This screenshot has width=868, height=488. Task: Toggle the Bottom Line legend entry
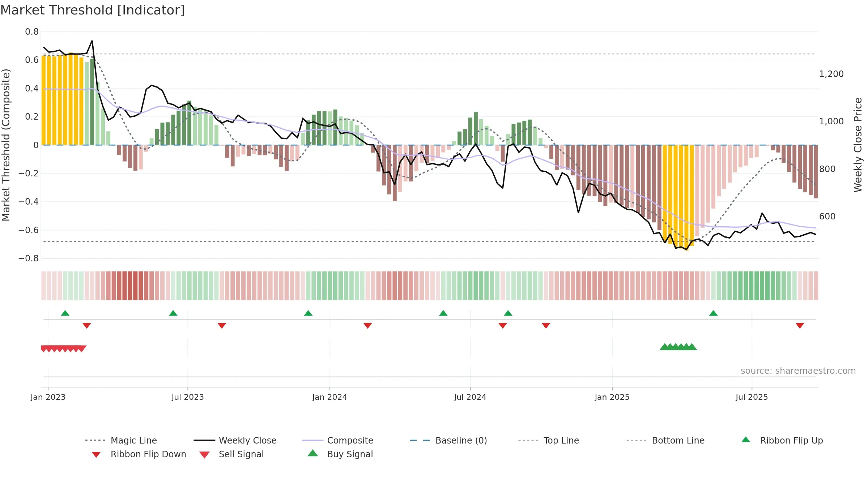click(x=665, y=440)
